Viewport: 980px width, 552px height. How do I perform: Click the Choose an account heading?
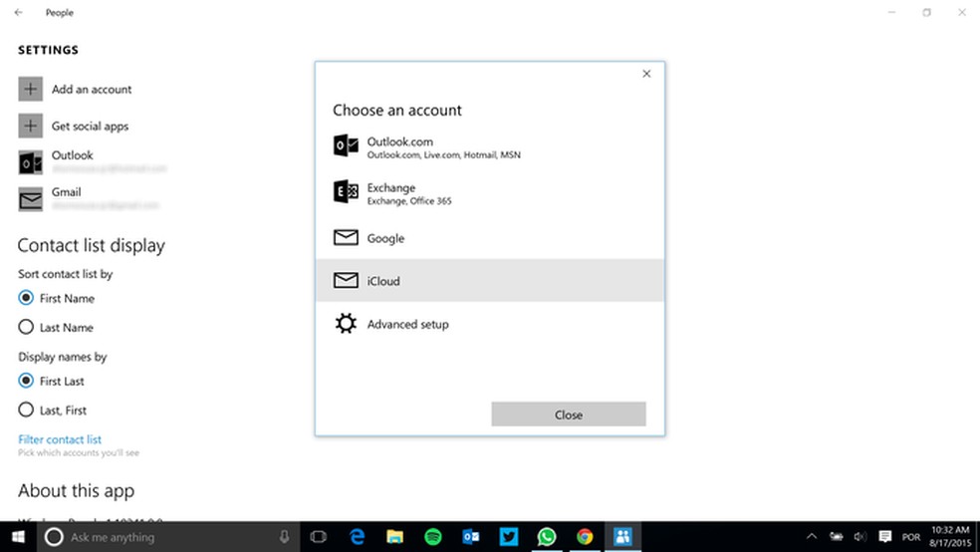coord(396,110)
